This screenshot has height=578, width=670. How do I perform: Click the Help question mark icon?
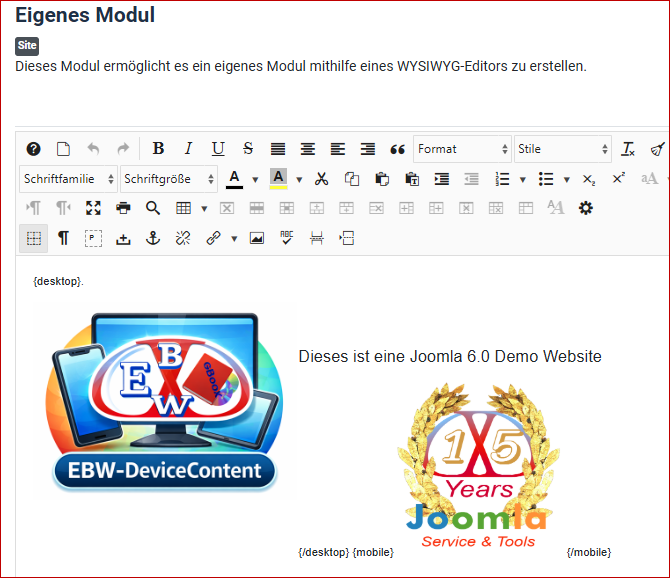pos(33,149)
